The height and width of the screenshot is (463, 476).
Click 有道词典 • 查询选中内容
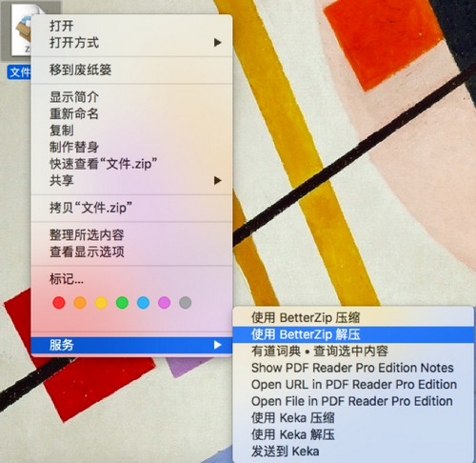(x=353, y=351)
